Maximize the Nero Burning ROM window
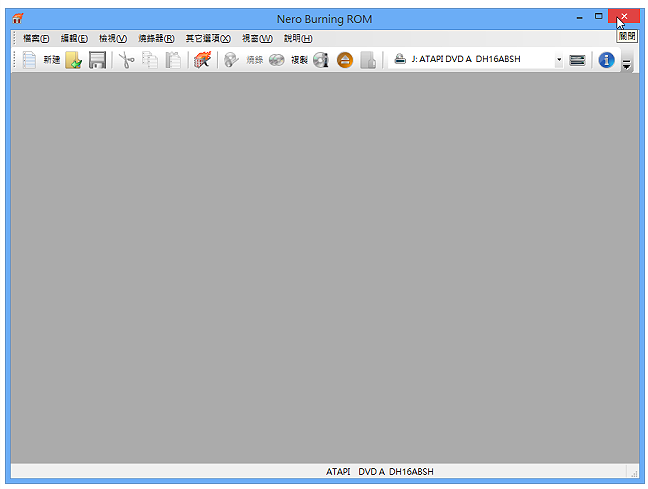Screen dimensions: 648x489 coord(598,17)
